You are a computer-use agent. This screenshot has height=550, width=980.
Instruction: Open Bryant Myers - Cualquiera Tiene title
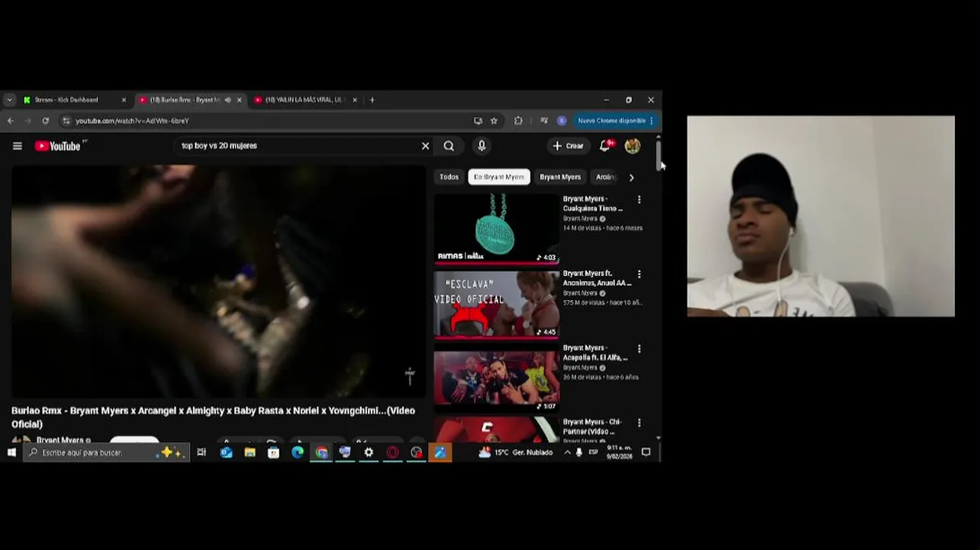(x=593, y=203)
